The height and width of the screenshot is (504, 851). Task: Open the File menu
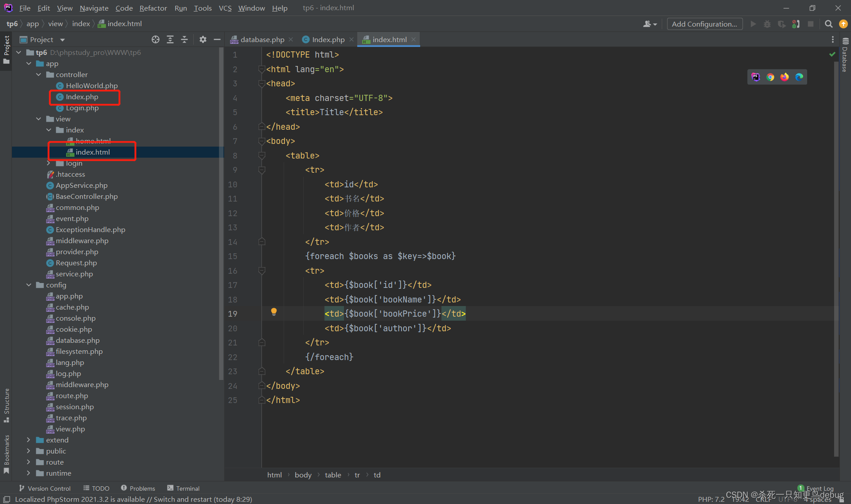25,8
